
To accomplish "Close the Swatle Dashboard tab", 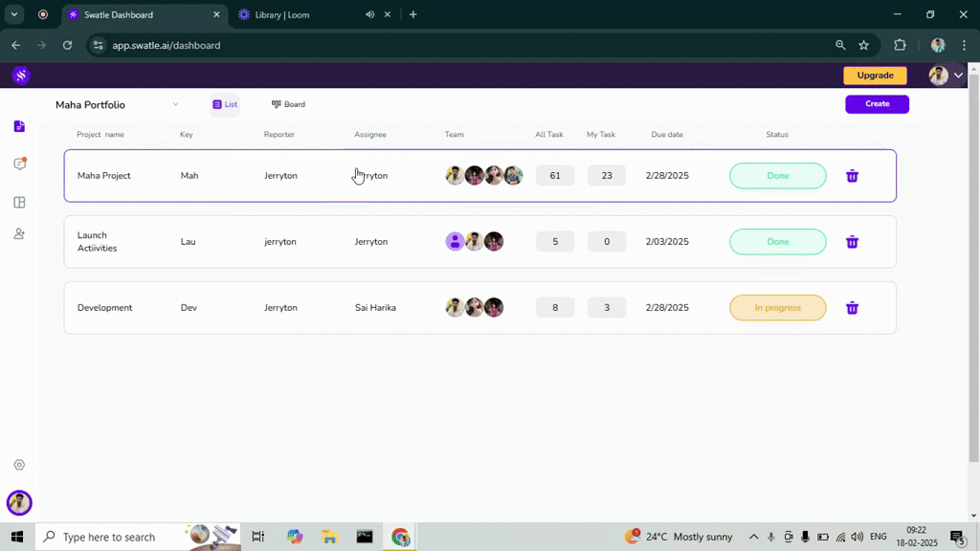I will (x=216, y=14).
